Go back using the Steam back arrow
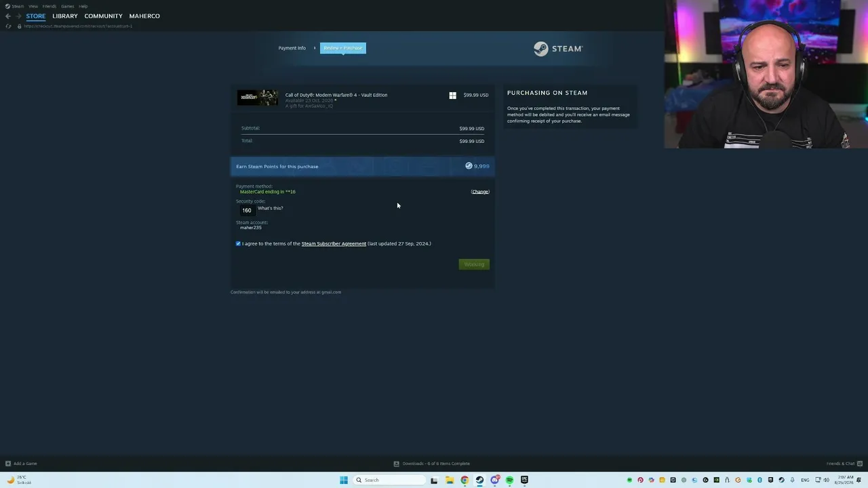This screenshot has height=488, width=868. click(7, 16)
